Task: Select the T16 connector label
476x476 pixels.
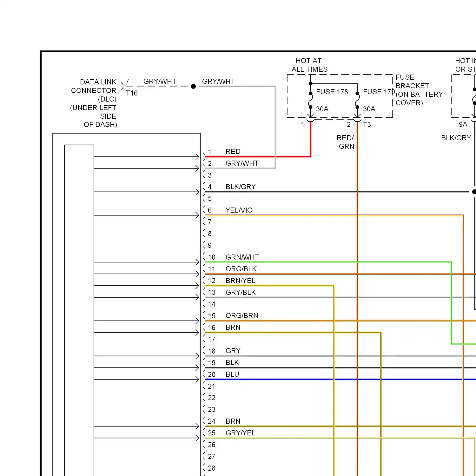Action: coord(132,93)
